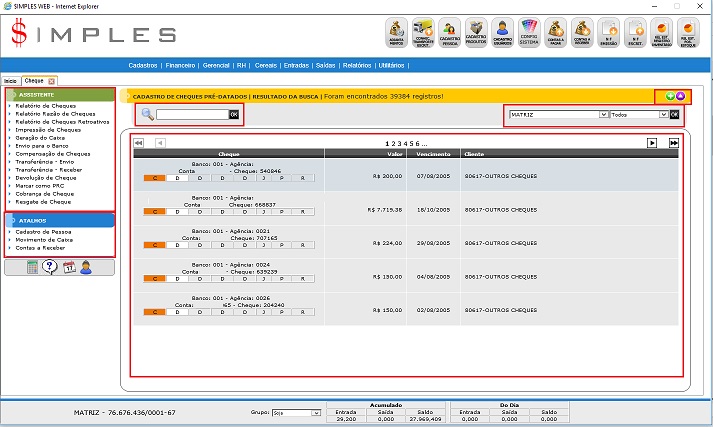Screen dimensions: 713x427
Task: Click the search text input field
Action: (192, 115)
